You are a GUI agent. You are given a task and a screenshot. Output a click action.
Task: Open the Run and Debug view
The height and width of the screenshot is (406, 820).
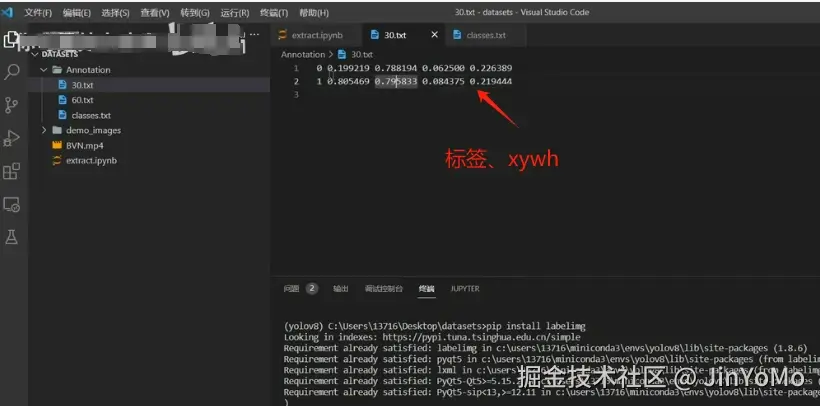pyautogui.click(x=12, y=138)
